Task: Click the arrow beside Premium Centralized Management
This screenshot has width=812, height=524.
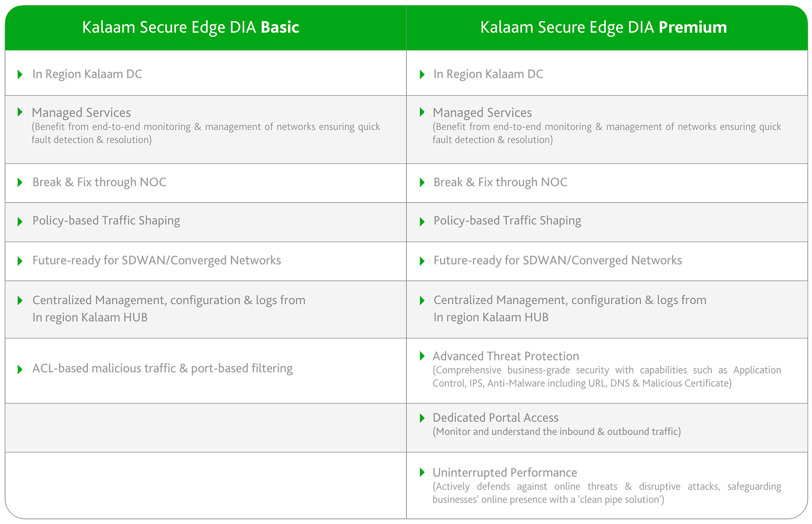Action: [x=422, y=300]
